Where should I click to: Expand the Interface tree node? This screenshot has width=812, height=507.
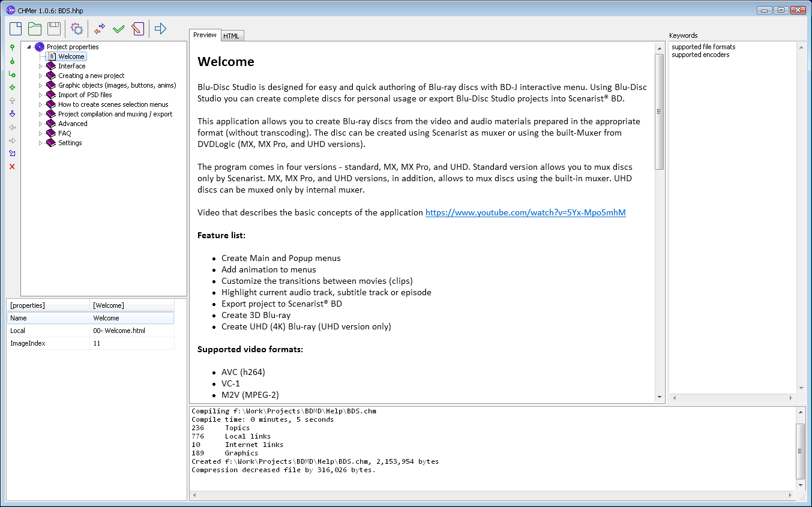point(41,66)
